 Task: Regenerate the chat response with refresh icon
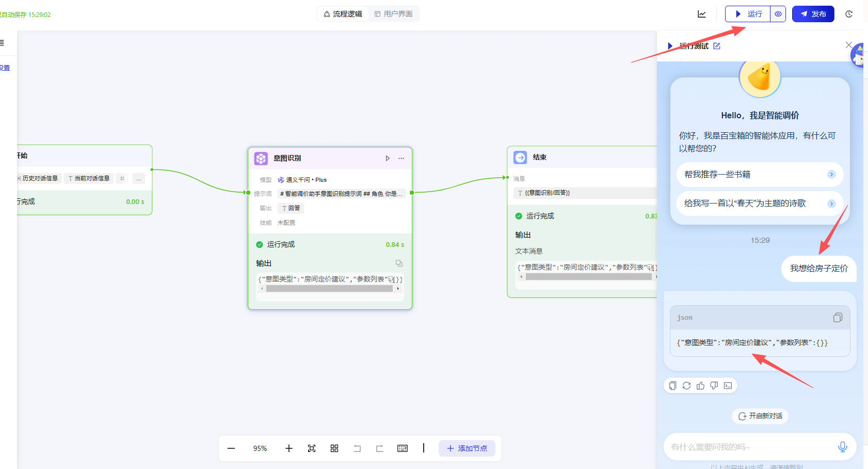coord(686,385)
